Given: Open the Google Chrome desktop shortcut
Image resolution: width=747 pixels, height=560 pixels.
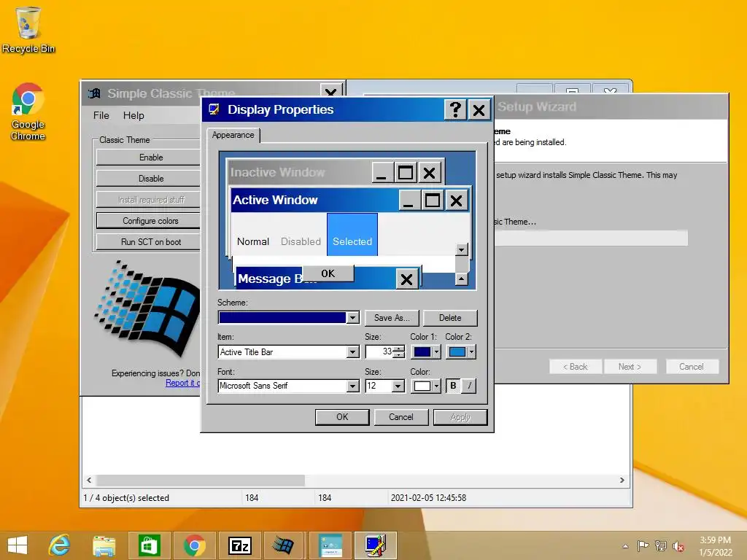Looking at the screenshot, I should [28, 112].
